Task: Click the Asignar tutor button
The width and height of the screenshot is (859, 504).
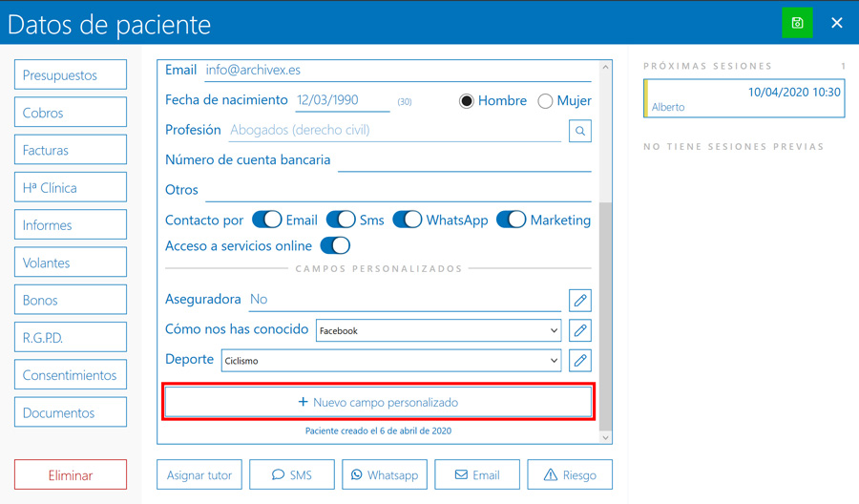Action: click(x=199, y=474)
